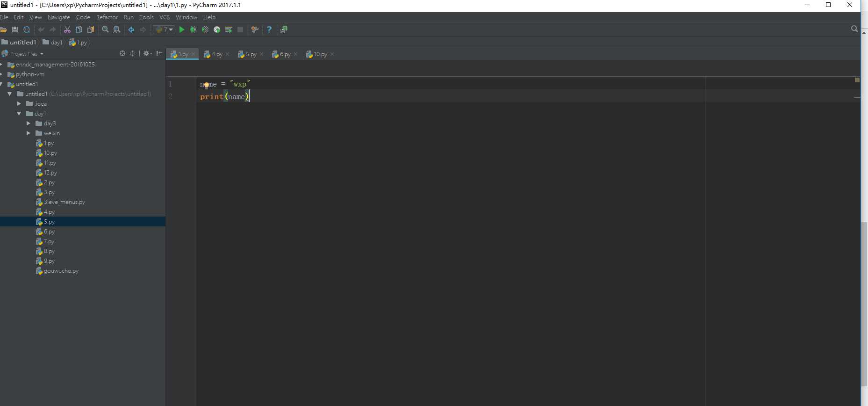Image resolution: width=868 pixels, height=406 pixels.
Task: Click the Find magnifier icon
Action: click(105, 29)
